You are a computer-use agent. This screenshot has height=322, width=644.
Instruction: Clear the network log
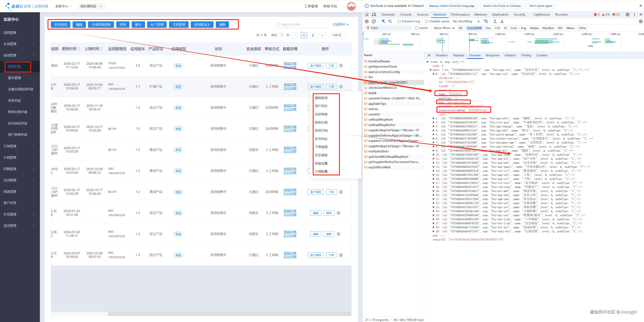[x=373, y=21]
